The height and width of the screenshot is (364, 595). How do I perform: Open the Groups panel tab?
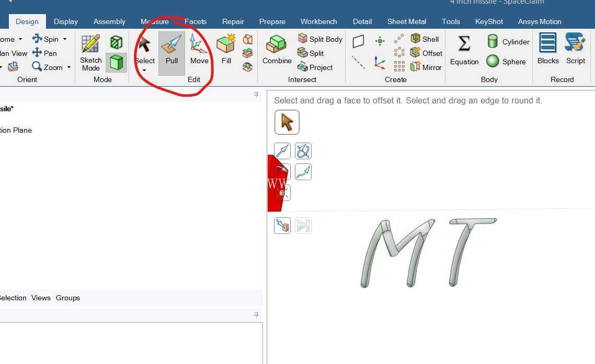tap(68, 298)
